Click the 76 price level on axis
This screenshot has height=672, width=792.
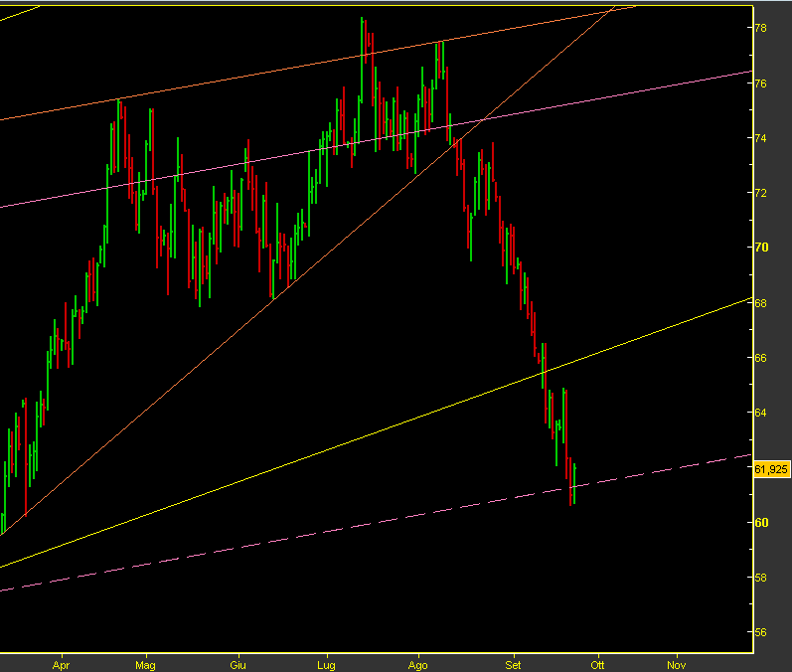coord(760,84)
